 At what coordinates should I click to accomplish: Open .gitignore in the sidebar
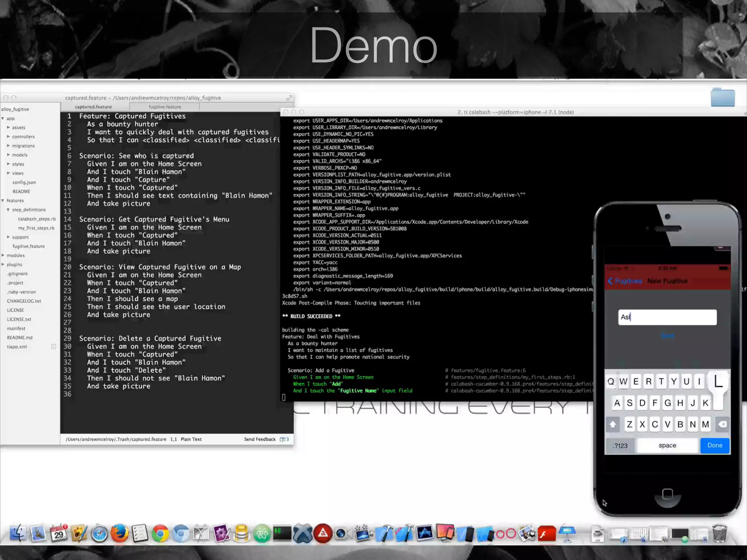(x=17, y=274)
